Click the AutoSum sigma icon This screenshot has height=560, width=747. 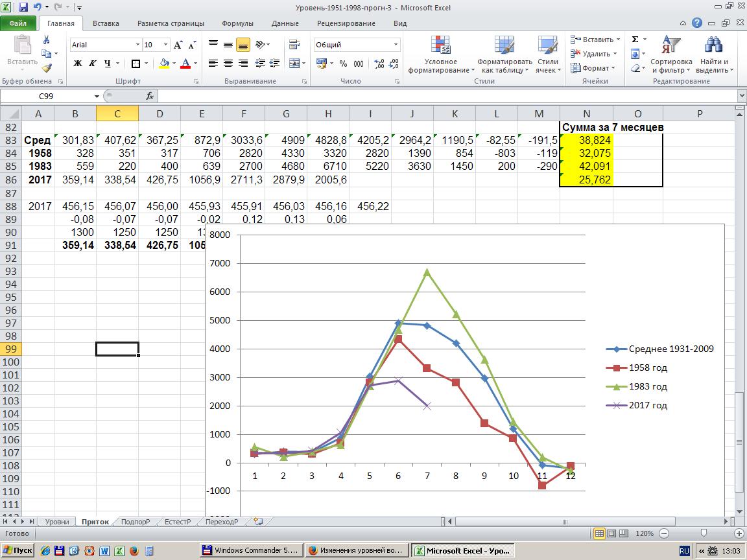635,40
